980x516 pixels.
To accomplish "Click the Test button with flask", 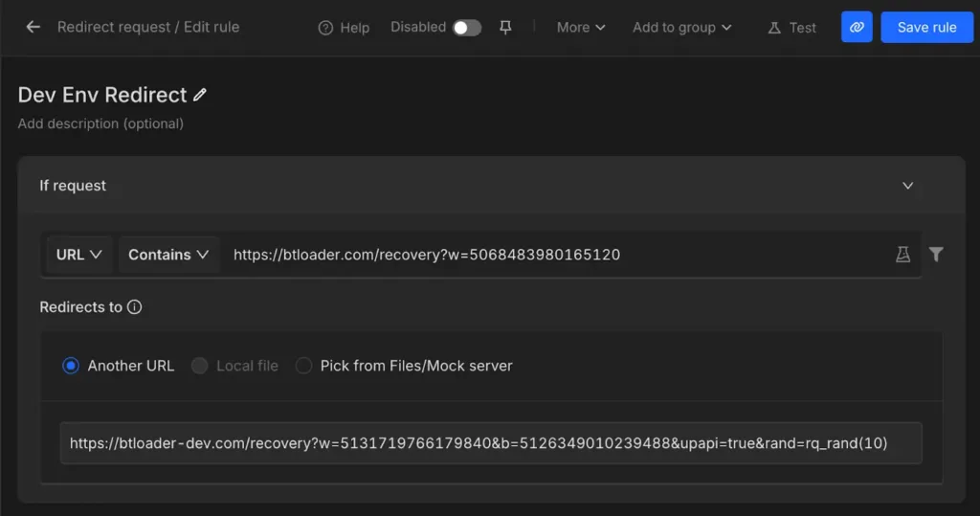I will click(791, 28).
